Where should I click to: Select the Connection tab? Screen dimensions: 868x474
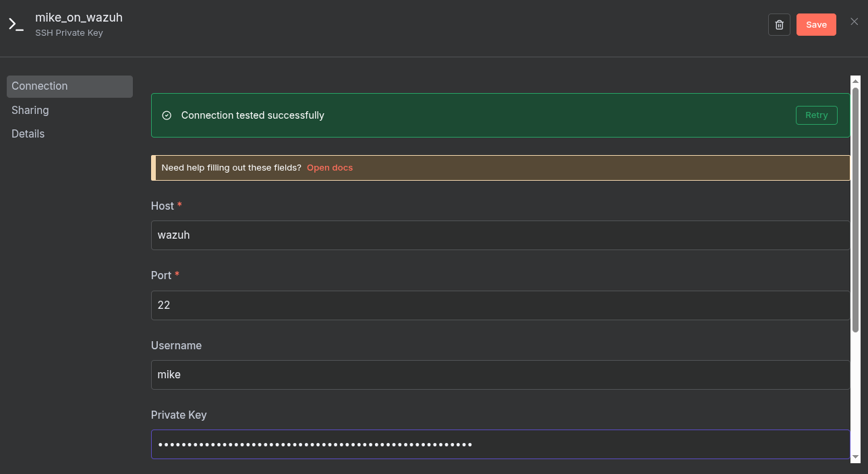(x=69, y=86)
